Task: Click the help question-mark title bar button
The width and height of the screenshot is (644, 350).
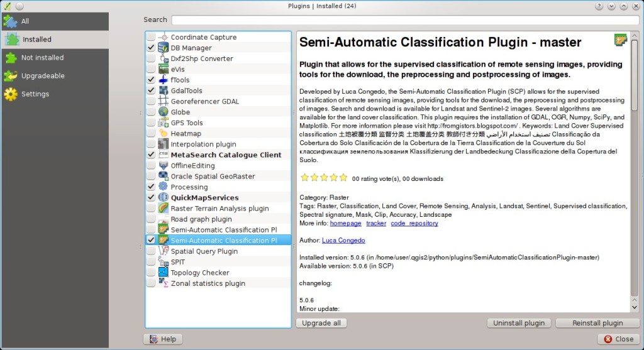Action: pos(599,6)
